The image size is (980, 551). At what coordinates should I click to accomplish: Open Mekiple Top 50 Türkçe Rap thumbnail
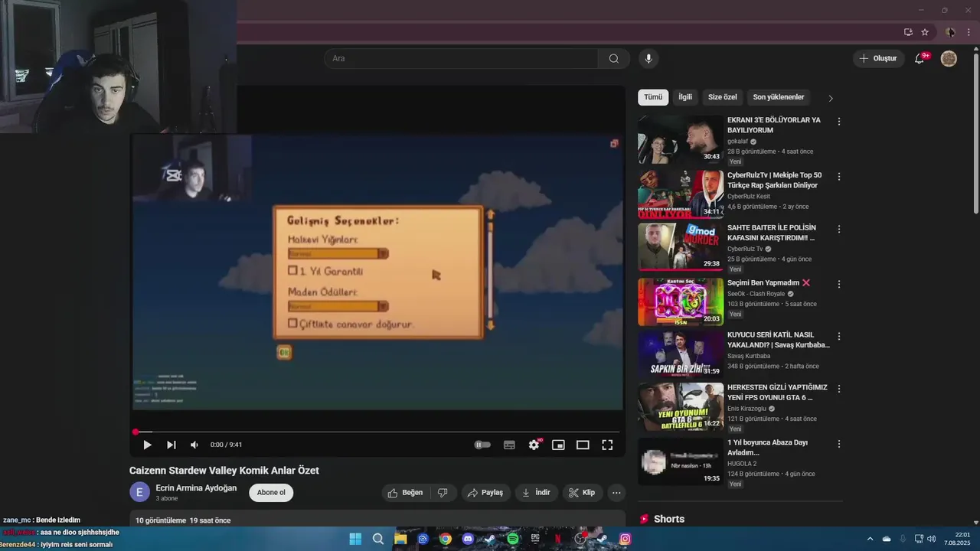point(681,194)
